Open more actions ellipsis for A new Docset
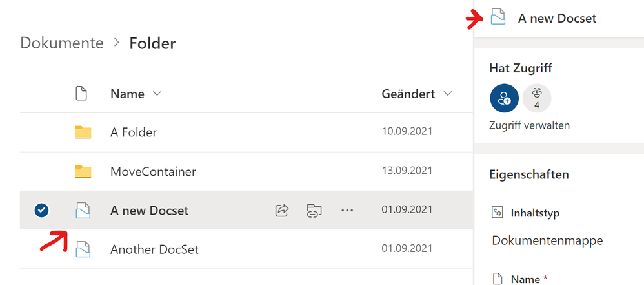The image size is (644, 285). (348, 210)
